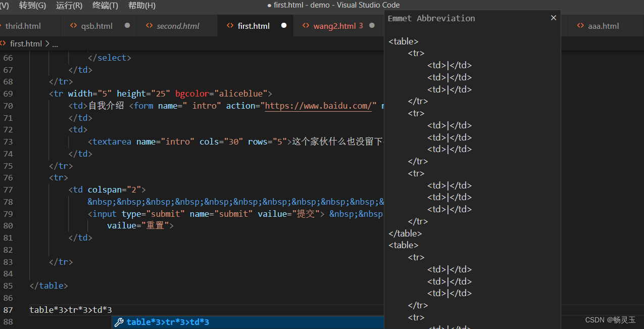Click the HTML file icon on the wang2.html tab
Screen dimensions: 644x329
(x=307, y=25)
